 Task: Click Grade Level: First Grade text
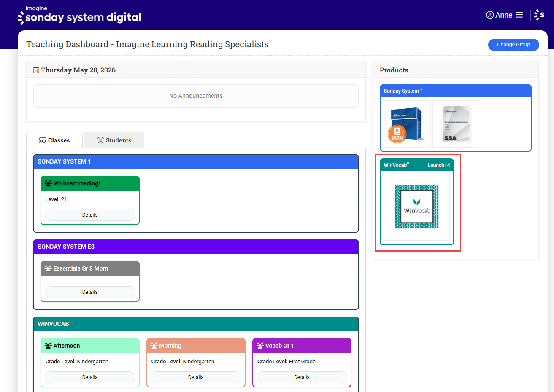pos(286,362)
